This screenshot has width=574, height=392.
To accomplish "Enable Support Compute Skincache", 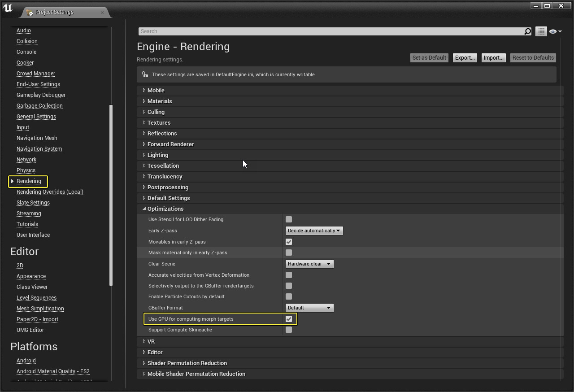I will pyautogui.click(x=288, y=330).
